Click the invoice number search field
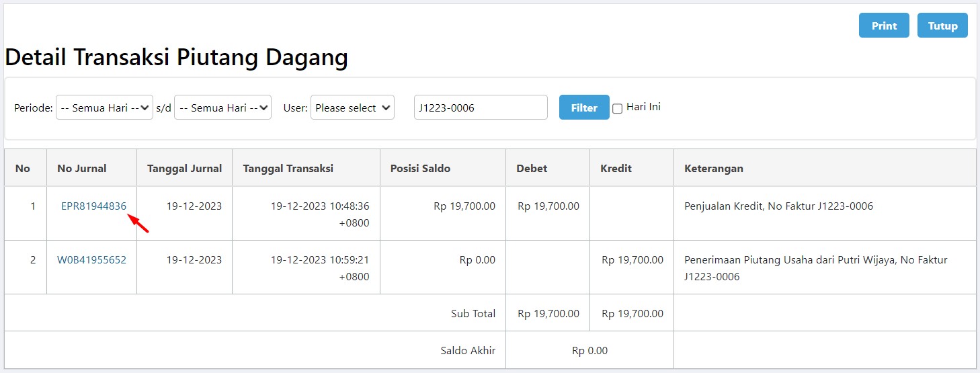Viewport: 980px width, 373px height. [x=481, y=108]
